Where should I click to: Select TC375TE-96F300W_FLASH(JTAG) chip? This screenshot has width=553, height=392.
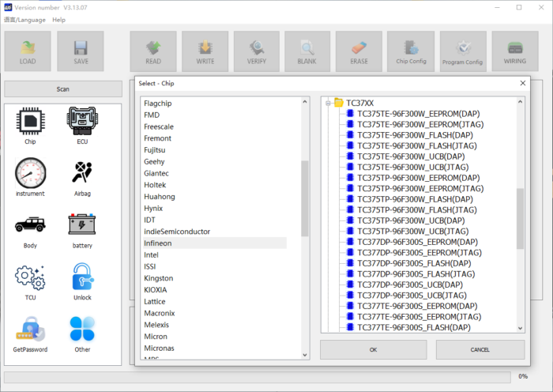click(417, 145)
